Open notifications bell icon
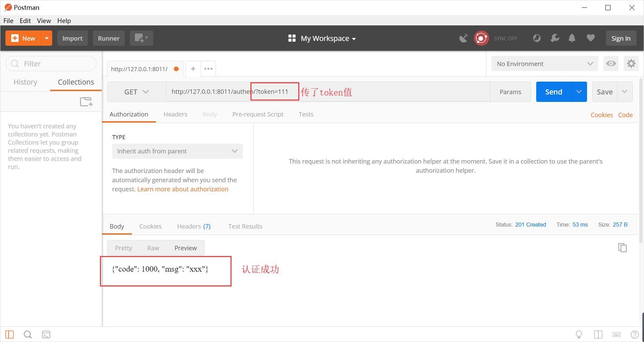The height and width of the screenshot is (342, 644). pos(572,38)
